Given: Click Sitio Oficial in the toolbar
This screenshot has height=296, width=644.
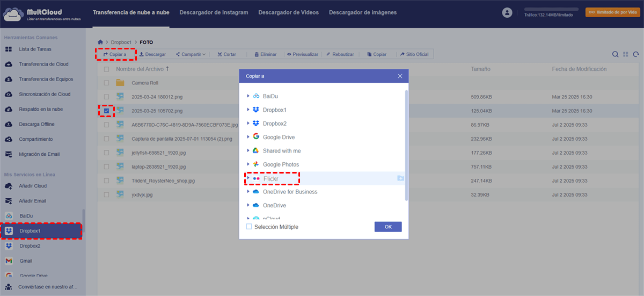Looking at the screenshot, I should click(x=414, y=54).
